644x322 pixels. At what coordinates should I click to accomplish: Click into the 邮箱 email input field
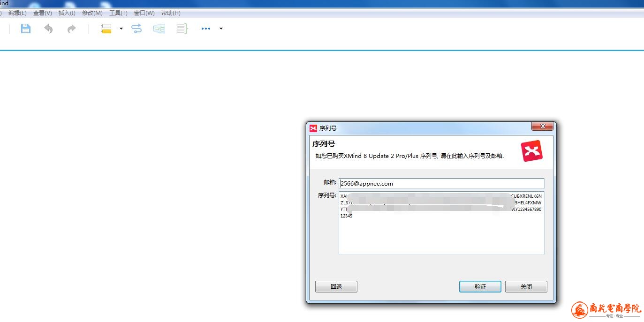click(x=441, y=184)
